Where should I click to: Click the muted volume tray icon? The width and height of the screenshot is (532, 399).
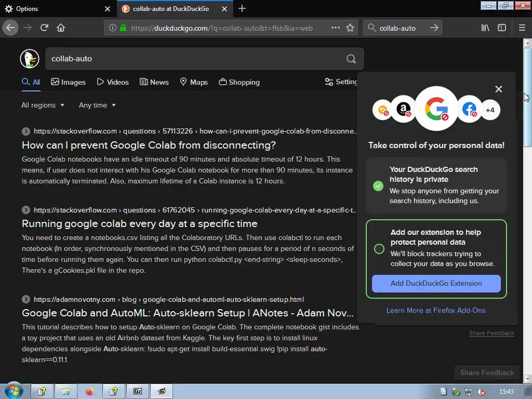(481, 392)
